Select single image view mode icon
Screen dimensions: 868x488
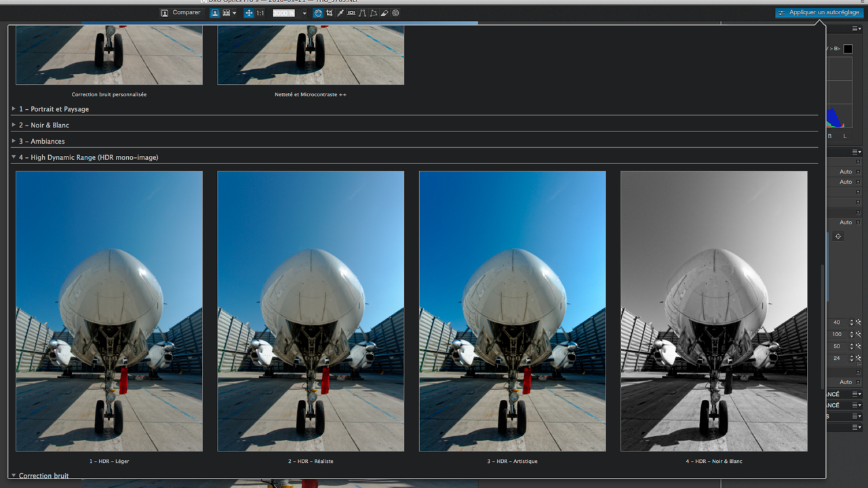pos(215,13)
